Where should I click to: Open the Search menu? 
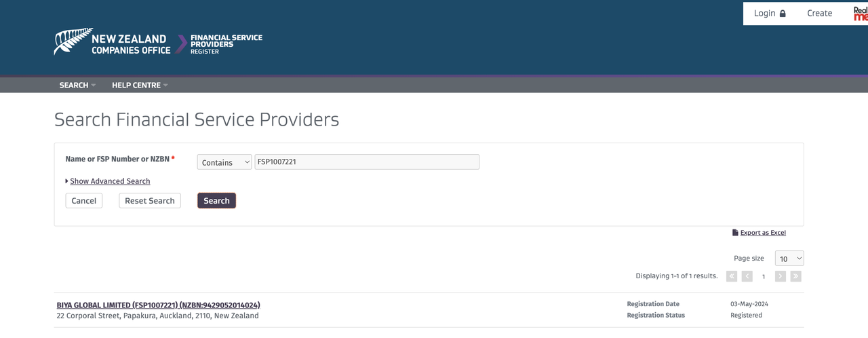pyautogui.click(x=77, y=86)
